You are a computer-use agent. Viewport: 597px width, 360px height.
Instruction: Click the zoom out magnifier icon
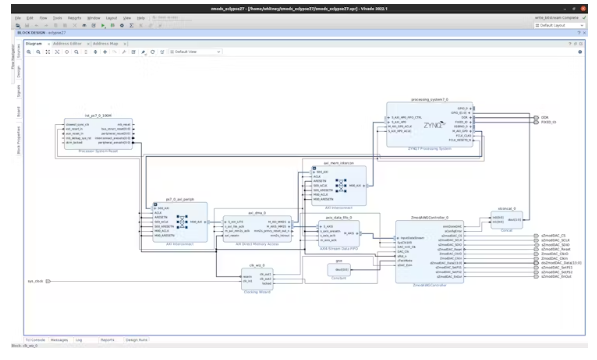click(x=38, y=52)
